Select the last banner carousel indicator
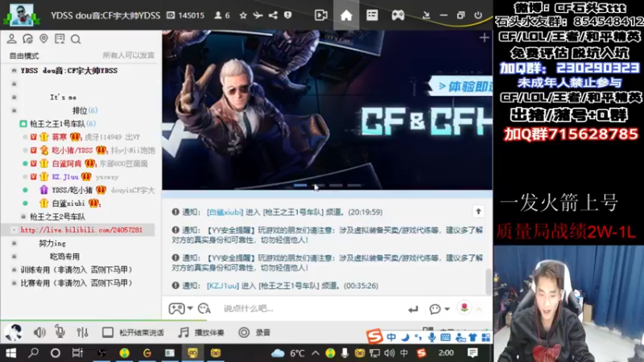The width and height of the screenshot is (644, 362). tap(354, 186)
